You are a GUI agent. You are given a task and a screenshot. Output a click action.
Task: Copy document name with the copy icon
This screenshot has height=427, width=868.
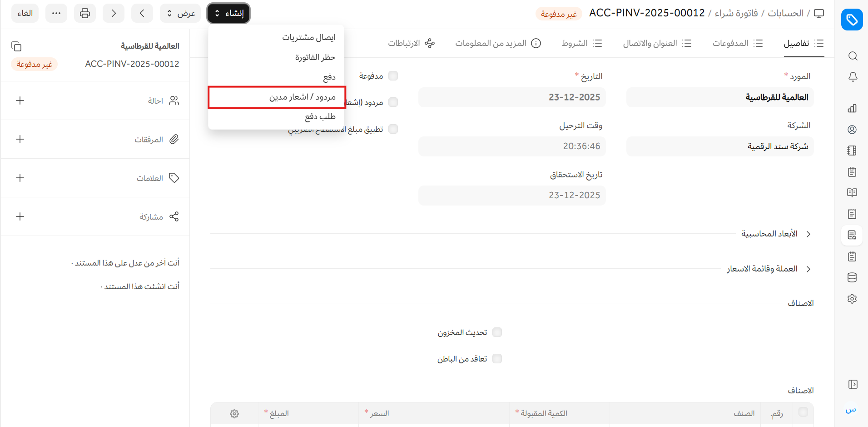click(16, 46)
